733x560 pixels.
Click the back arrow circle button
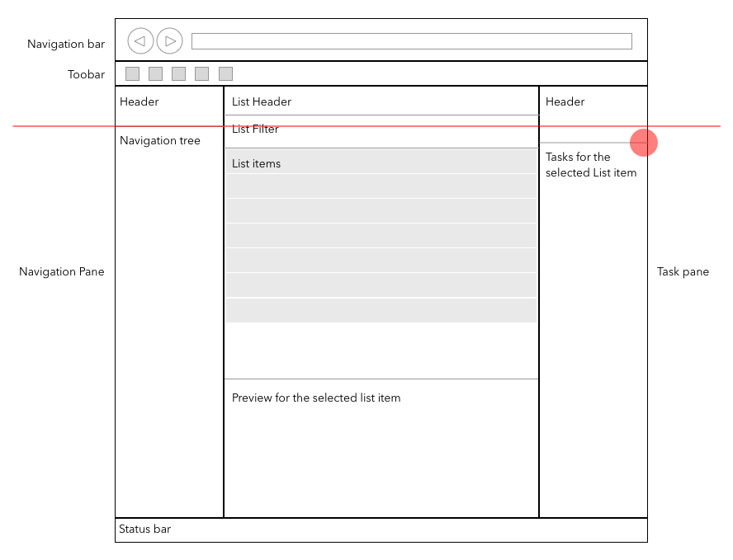pos(140,41)
